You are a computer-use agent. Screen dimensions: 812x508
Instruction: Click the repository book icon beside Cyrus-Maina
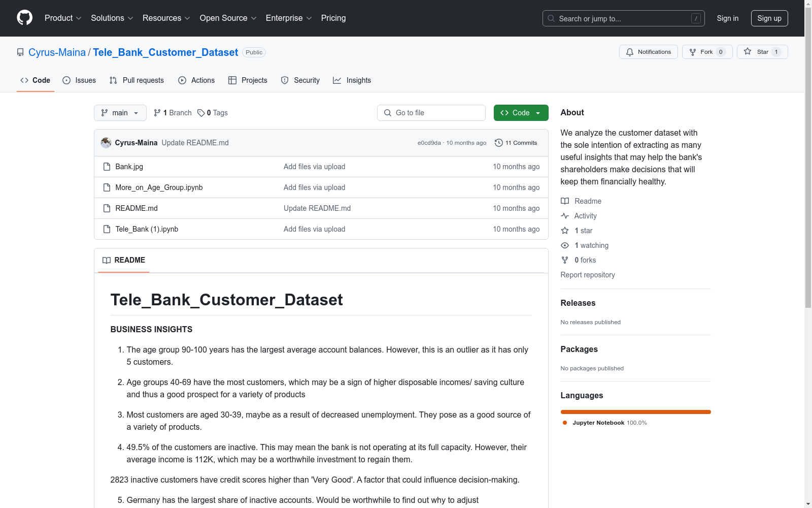(20, 52)
